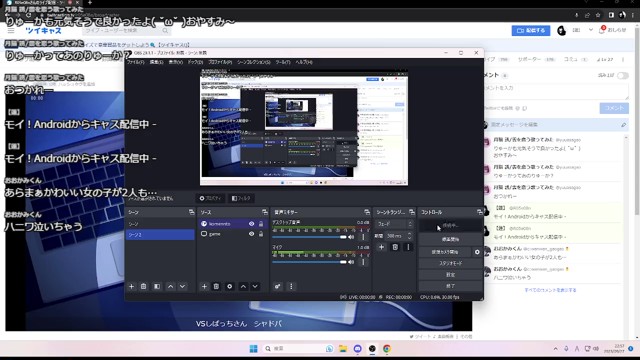
Task: Click Start Virtual Camera button
Action: (x=445, y=252)
